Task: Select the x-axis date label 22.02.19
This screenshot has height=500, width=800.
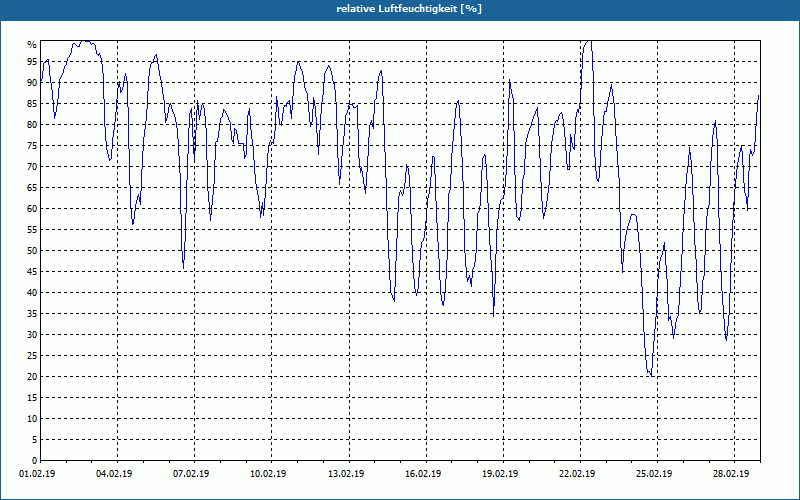Action: point(577,474)
